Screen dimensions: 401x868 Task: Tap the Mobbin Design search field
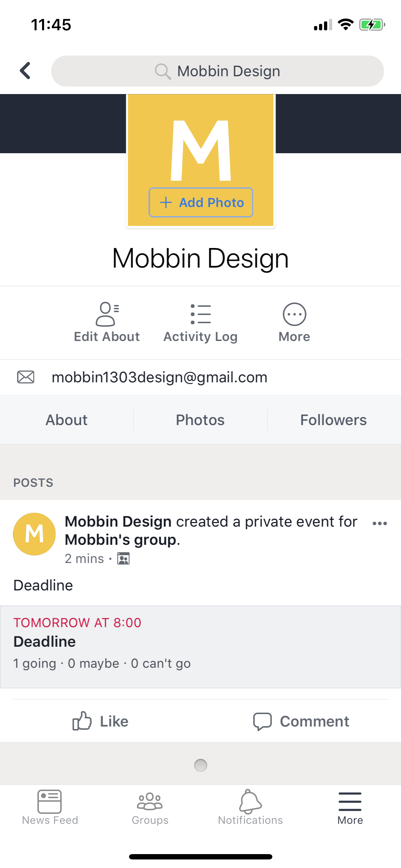pyautogui.click(x=217, y=71)
